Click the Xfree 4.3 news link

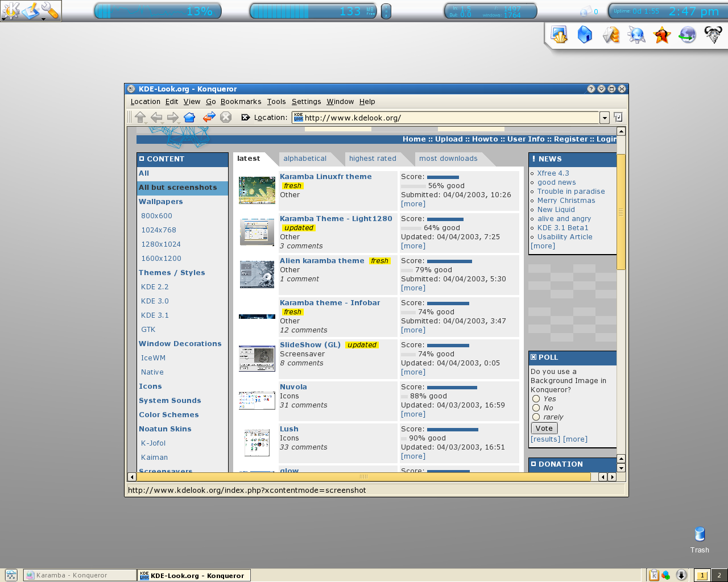click(553, 173)
